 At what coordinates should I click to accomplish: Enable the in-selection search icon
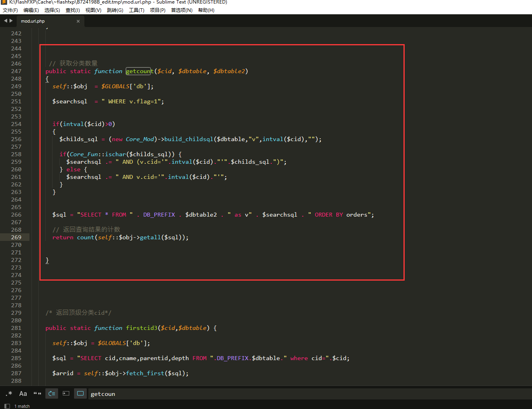click(66, 393)
